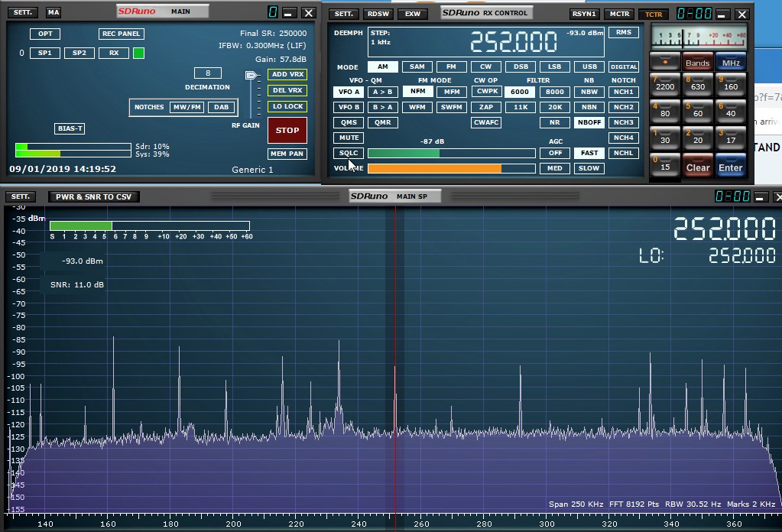Toggle MW/FM notch filter
This screenshot has width=782, height=532.
[187, 107]
